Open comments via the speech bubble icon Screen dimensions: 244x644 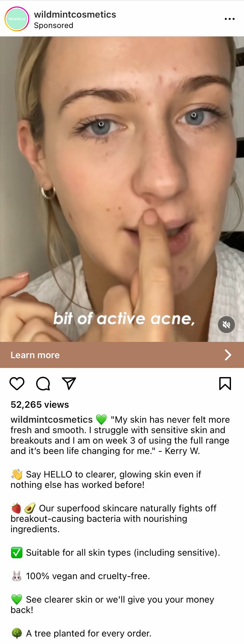(x=43, y=384)
